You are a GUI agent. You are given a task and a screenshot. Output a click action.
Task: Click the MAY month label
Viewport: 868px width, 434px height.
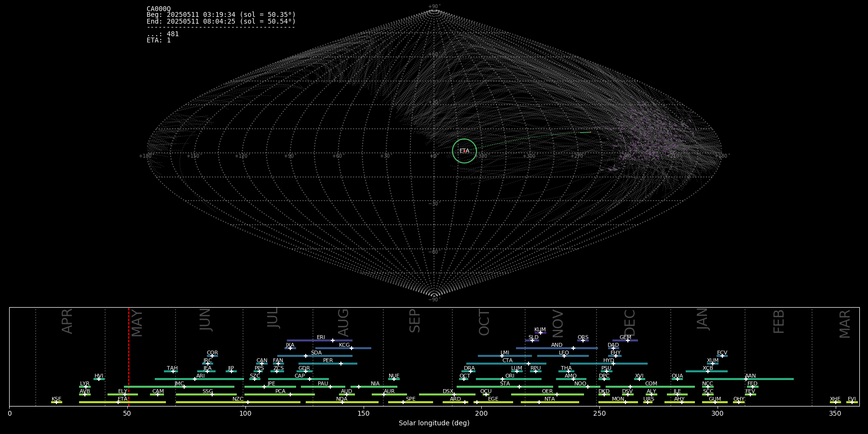pos(137,323)
